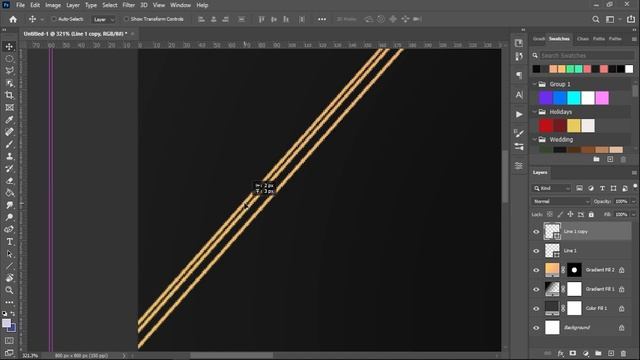Open the Fill value dropdown
The image size is (640, 360).
click(x=633, y=214)
